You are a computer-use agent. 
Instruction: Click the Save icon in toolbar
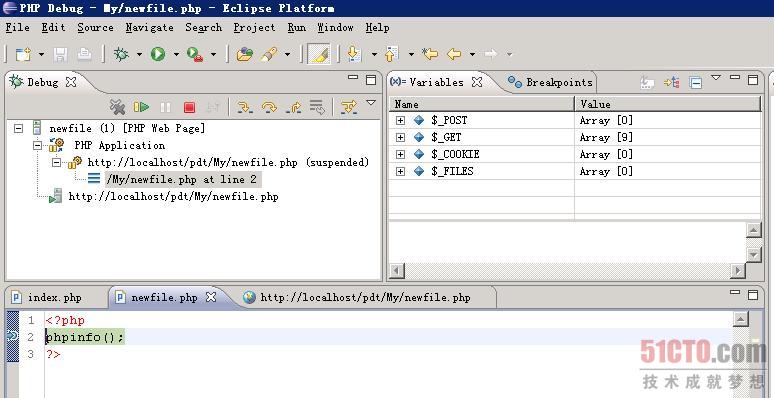pyautogui.click(x=60, y=54)
